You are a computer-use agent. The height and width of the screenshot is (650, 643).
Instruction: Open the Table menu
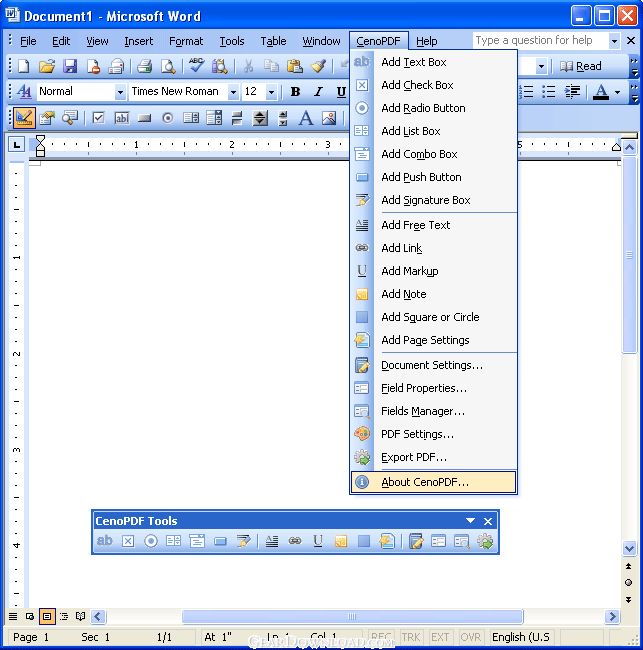pos(273,41)
